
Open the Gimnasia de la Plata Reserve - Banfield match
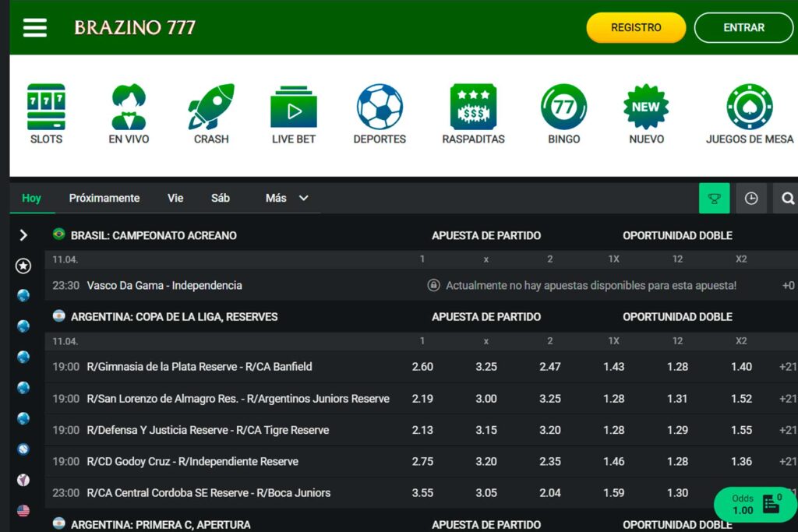(x=199, y=367)
